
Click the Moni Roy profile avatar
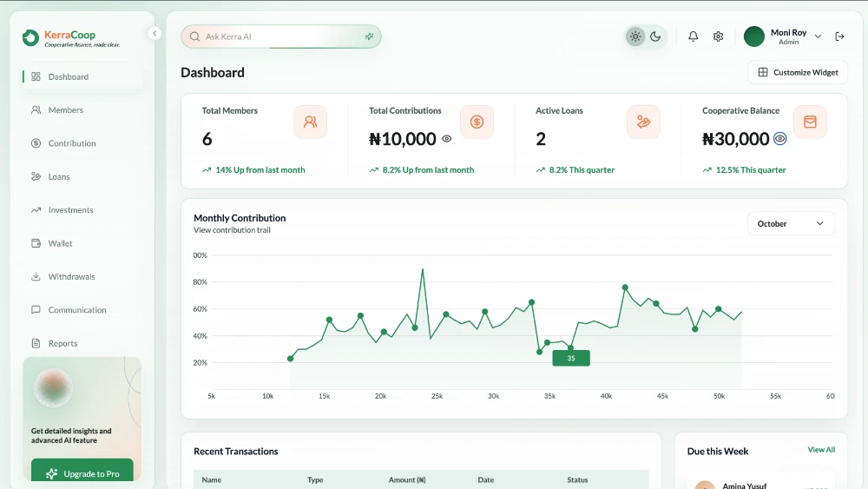[x=754, y=36]
